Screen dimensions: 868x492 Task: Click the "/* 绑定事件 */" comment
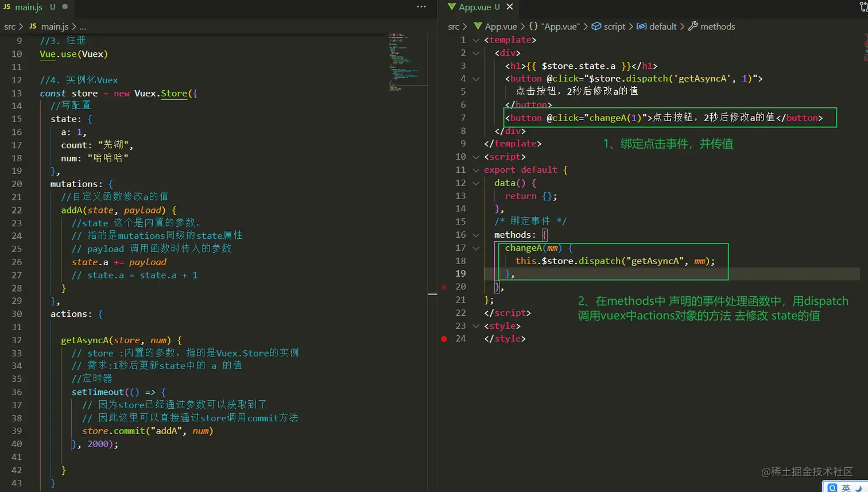[x=530, y=222]
